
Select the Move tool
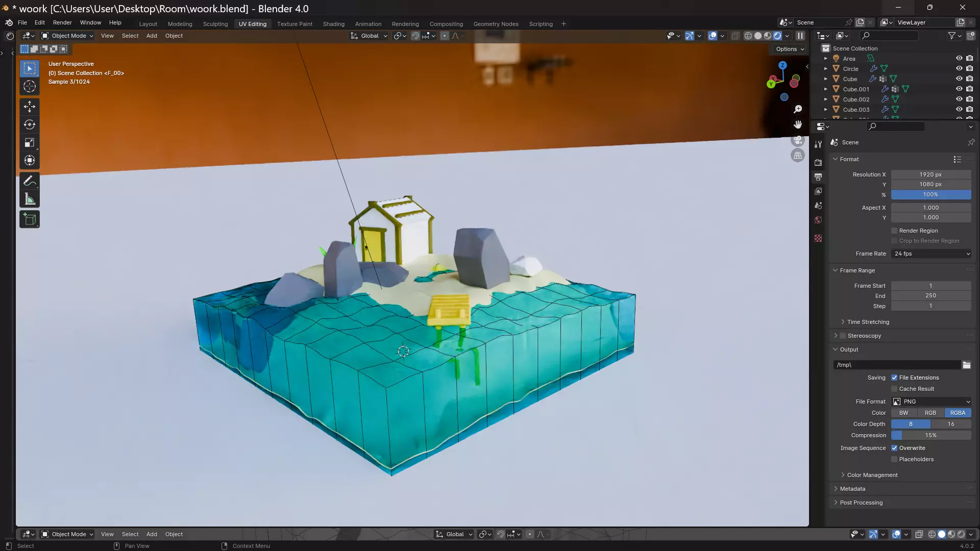(30, 107)
